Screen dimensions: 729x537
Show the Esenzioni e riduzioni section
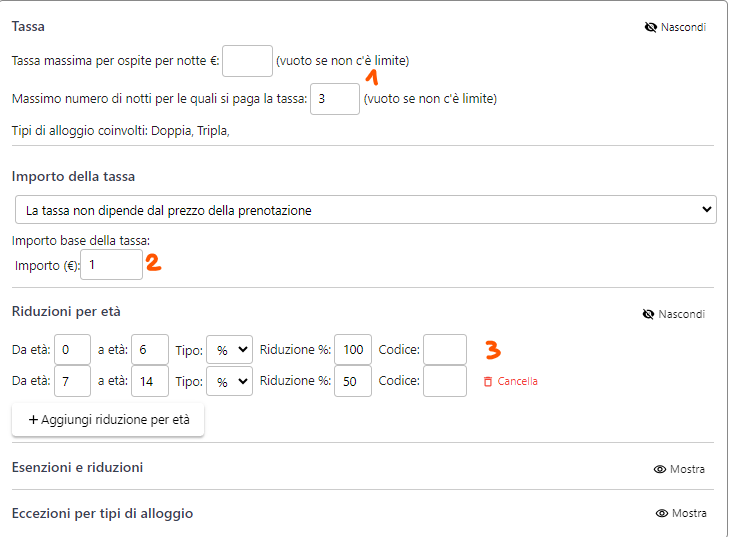click(x=688, y=469)
